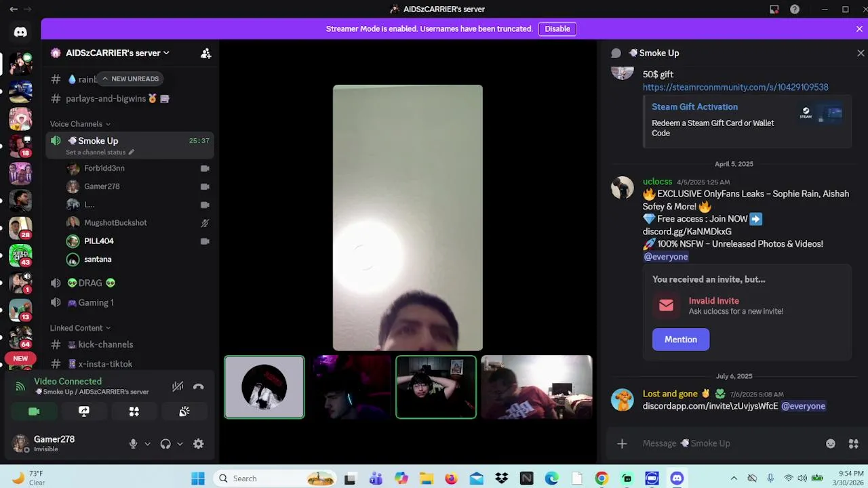Open the server invite people icon
The width and height of the screenshot is (868, 488).
[x=206, y=53]
